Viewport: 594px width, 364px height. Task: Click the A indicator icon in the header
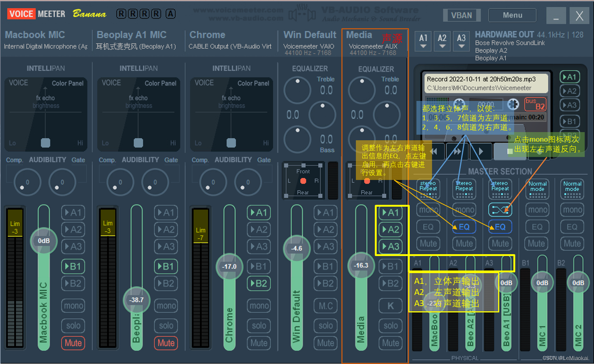[171, 14]
